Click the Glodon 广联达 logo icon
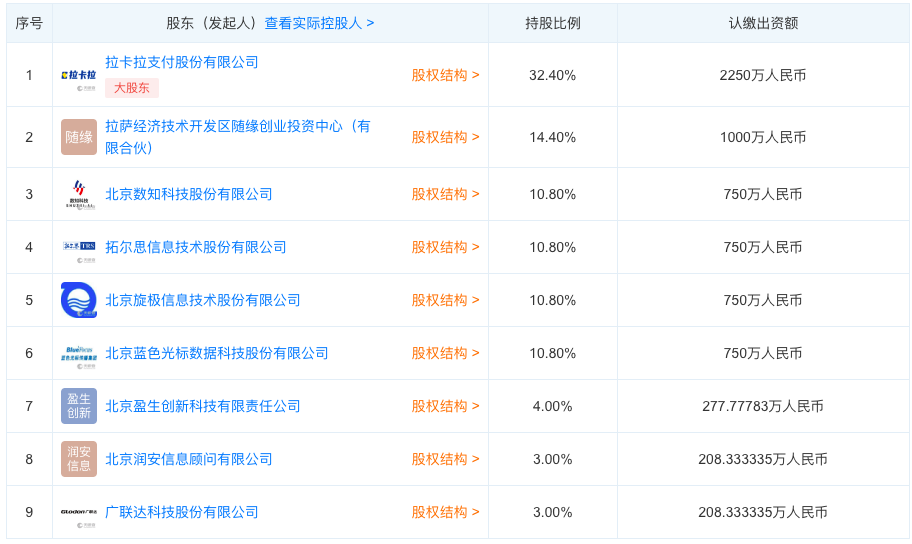This screenshot has width=912, height=544. click(x=79, y=512)
